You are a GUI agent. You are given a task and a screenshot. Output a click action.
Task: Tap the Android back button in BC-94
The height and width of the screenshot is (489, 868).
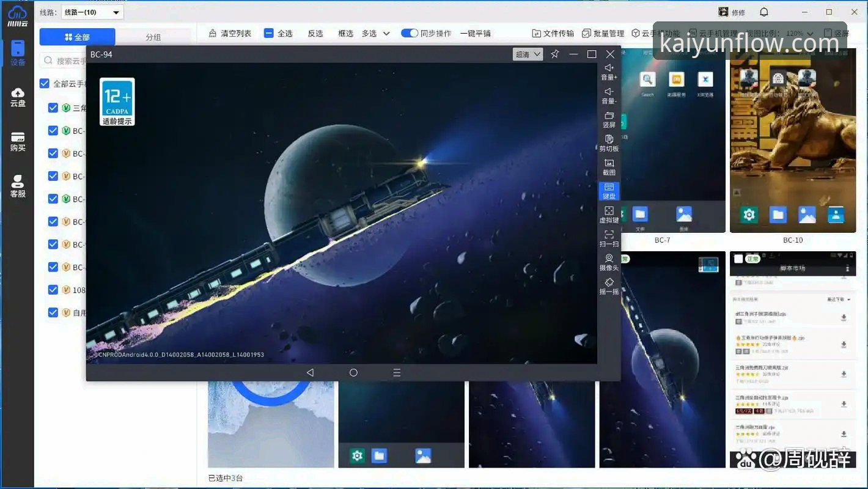tap(310, 372)
